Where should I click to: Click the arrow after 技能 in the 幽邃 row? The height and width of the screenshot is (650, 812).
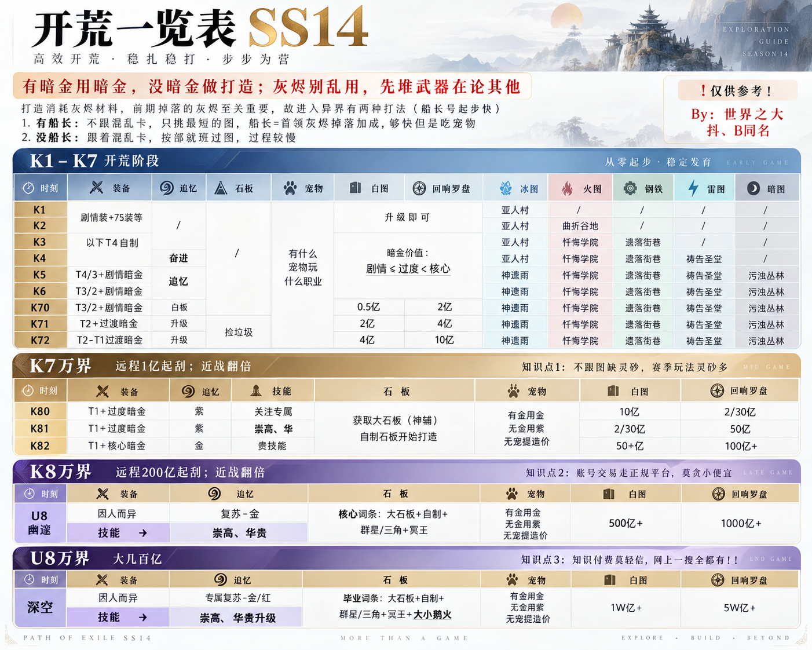click(143, 533)
